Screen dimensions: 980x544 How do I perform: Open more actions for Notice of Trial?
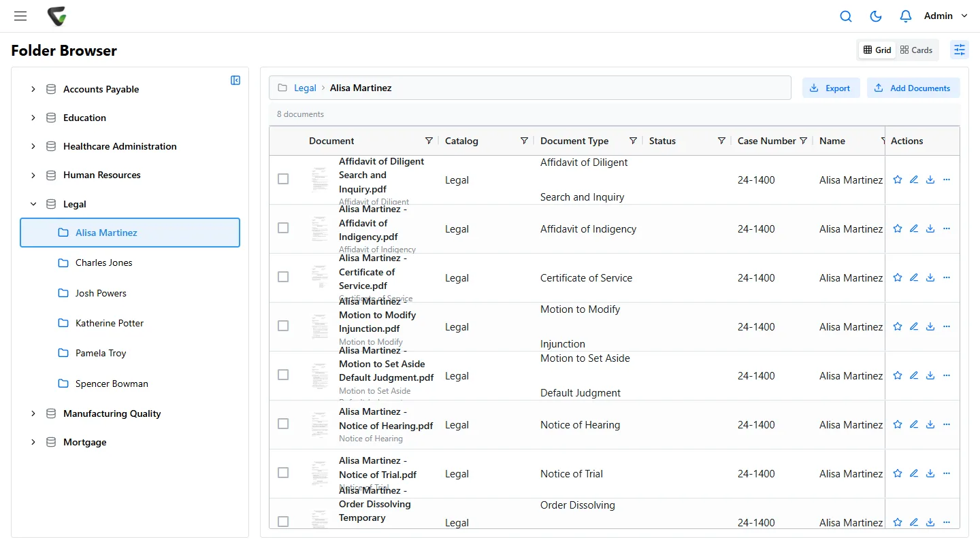[x=947, y=473]
